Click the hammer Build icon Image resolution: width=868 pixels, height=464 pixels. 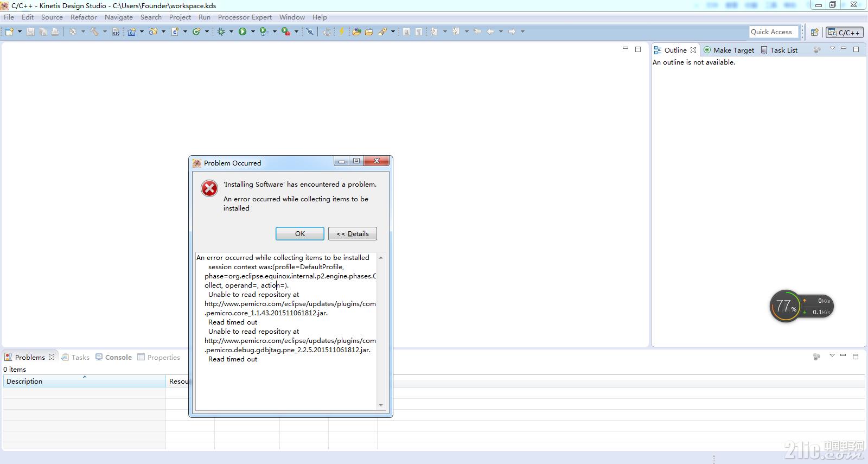point(94,31)
